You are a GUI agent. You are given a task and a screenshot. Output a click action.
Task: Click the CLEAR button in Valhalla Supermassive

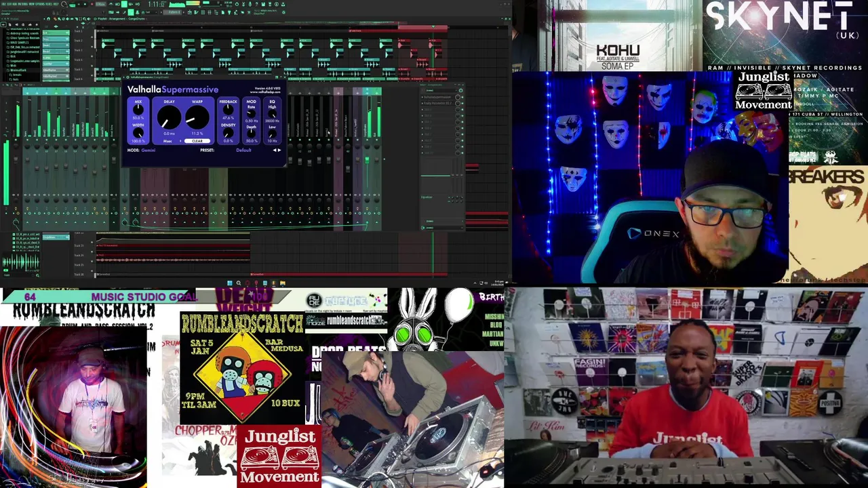point(197,141)
